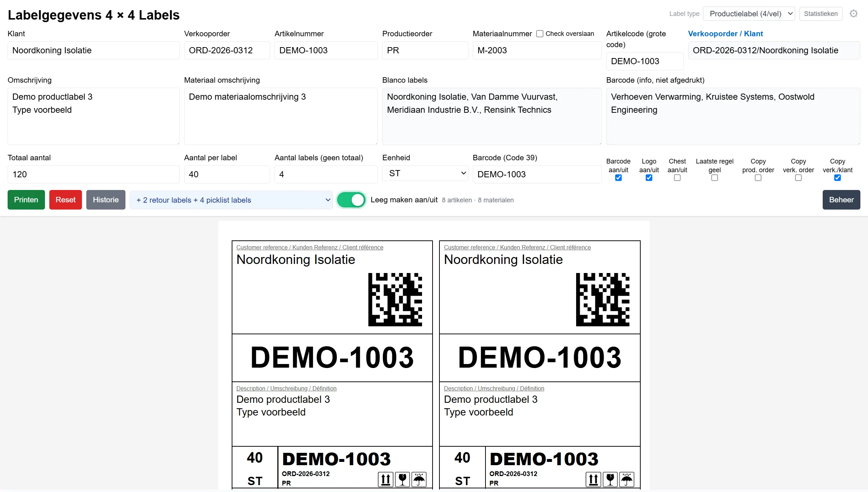Click large DEMO-1003 code on left label

point(332,357)
